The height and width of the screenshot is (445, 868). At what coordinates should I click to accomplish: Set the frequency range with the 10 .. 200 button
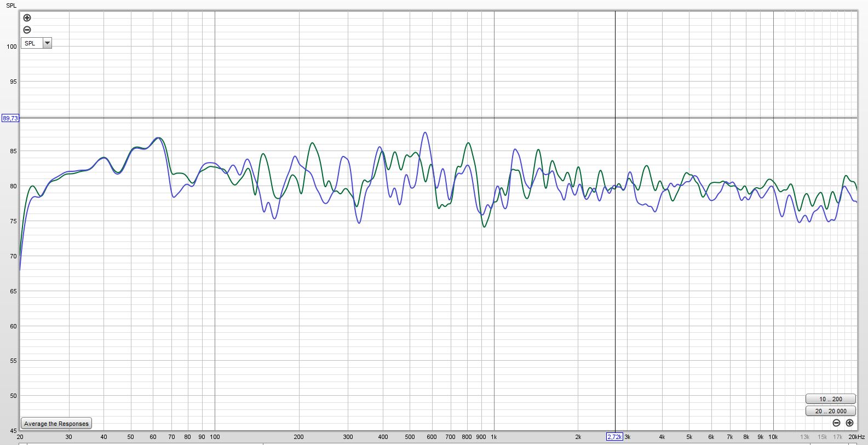point(831,399)
